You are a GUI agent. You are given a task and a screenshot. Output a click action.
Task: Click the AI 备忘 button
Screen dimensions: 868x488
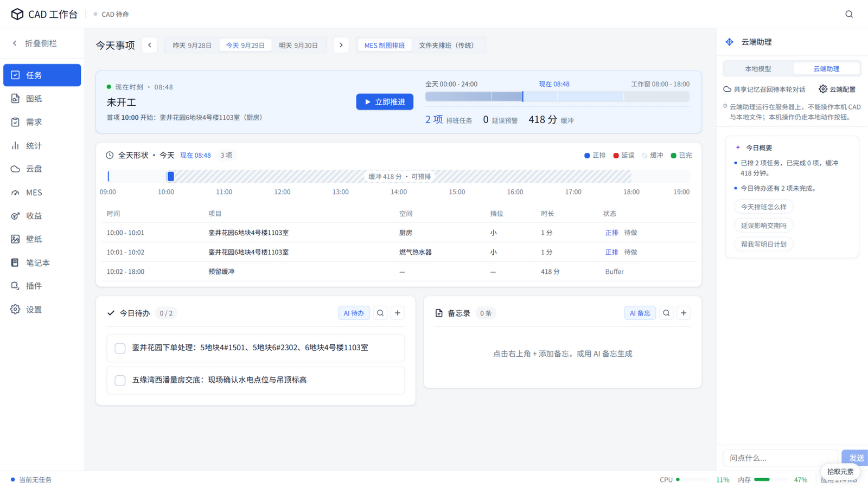[x=640, y=313]
